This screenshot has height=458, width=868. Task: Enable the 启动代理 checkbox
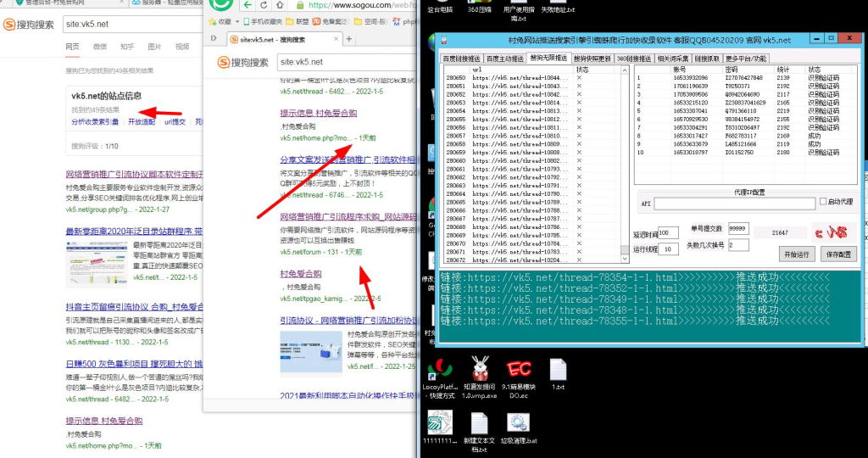(x=822, y=202)
